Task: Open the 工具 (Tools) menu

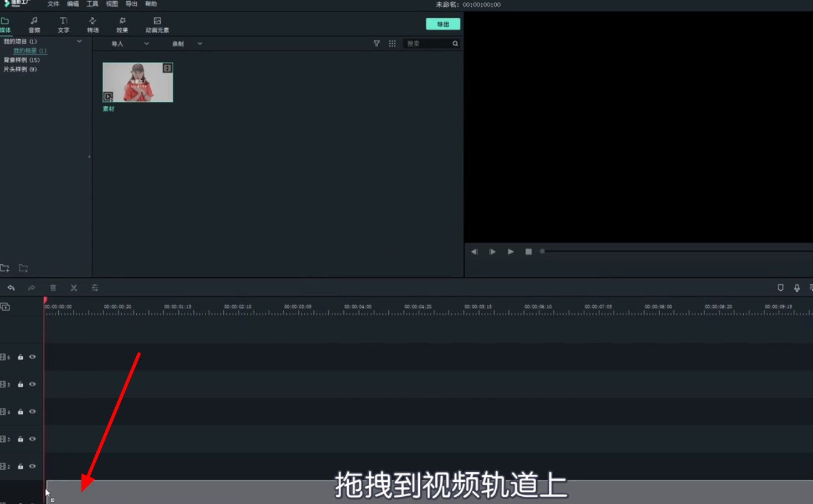Action: click(x=92, y=4)
